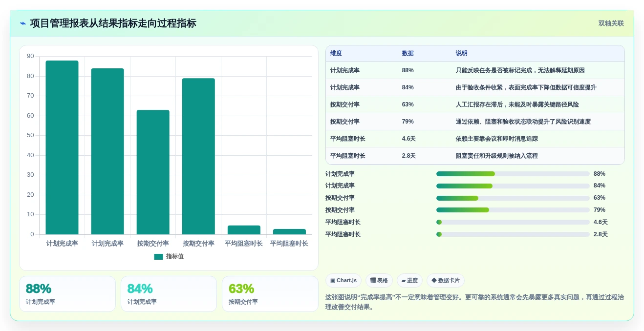Click table cell 通过依赖、阻塞和验收状态联动提升了风险识别速度
The image size is (644, 331).
point(523,122)
